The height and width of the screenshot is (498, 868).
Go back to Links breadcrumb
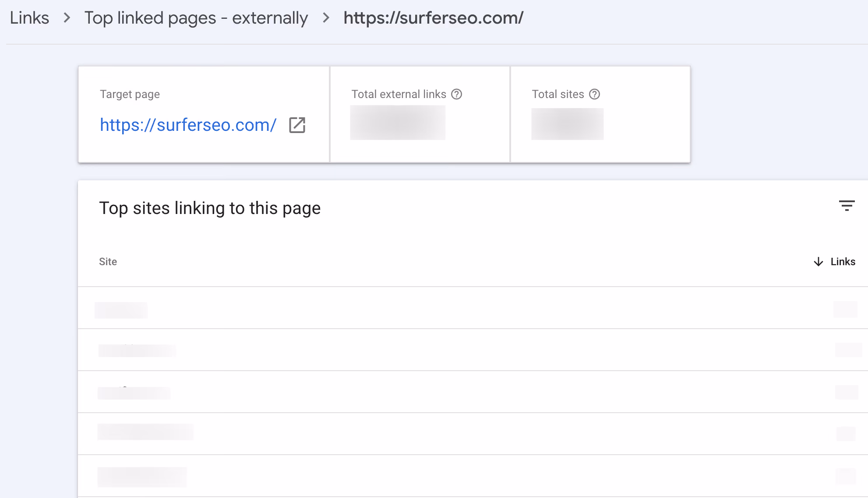pos(29,18)
